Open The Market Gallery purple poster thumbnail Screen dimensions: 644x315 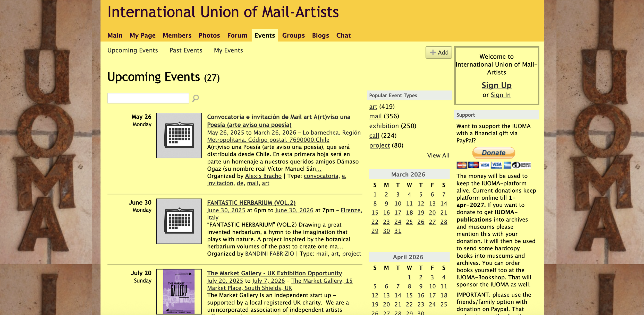point(179,292)
